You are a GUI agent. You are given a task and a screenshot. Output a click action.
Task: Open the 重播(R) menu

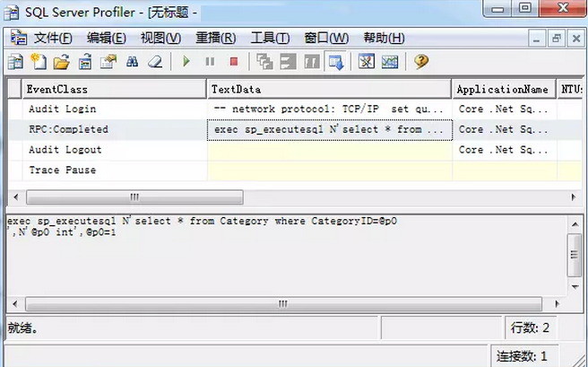click(216, 38)
